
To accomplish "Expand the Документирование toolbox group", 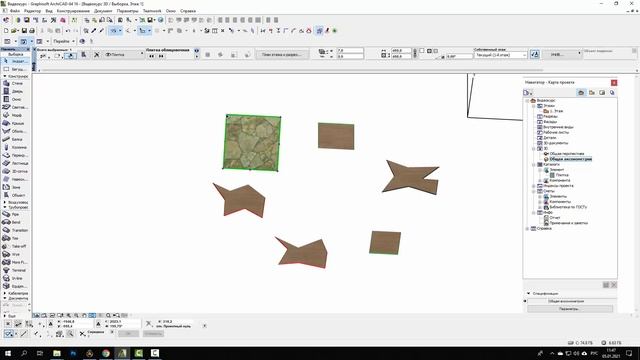I will [x=5, y=298].
